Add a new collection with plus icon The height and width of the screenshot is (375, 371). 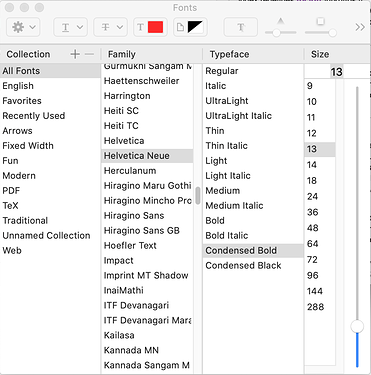(x=75, y=54)
